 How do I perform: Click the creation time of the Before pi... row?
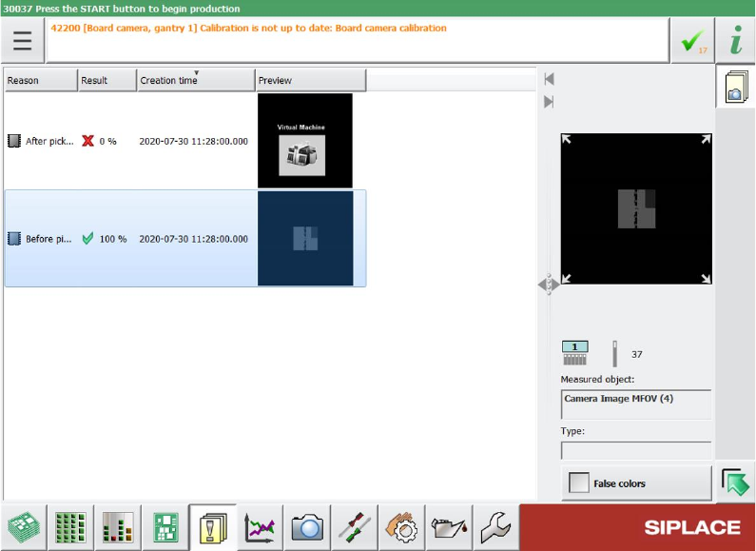tap(193, 239)
